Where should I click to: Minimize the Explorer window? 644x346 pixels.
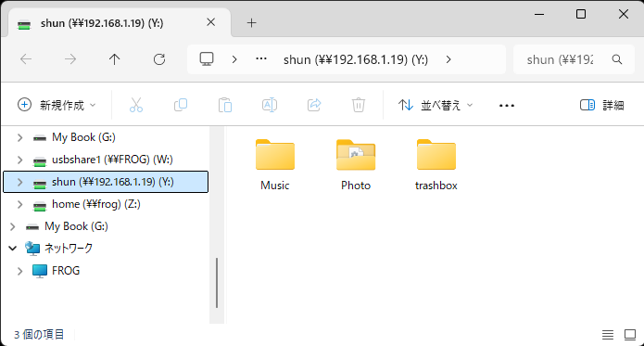(539, 14)
